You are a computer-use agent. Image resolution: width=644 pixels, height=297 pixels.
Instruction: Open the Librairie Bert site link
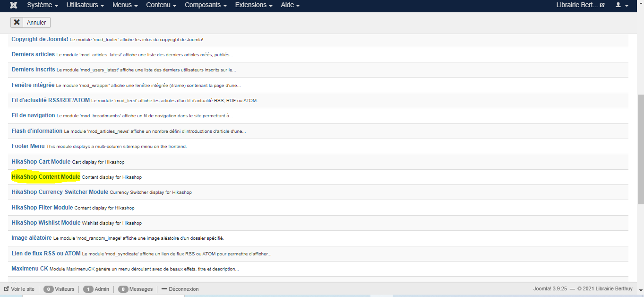(x=581, y=5)
